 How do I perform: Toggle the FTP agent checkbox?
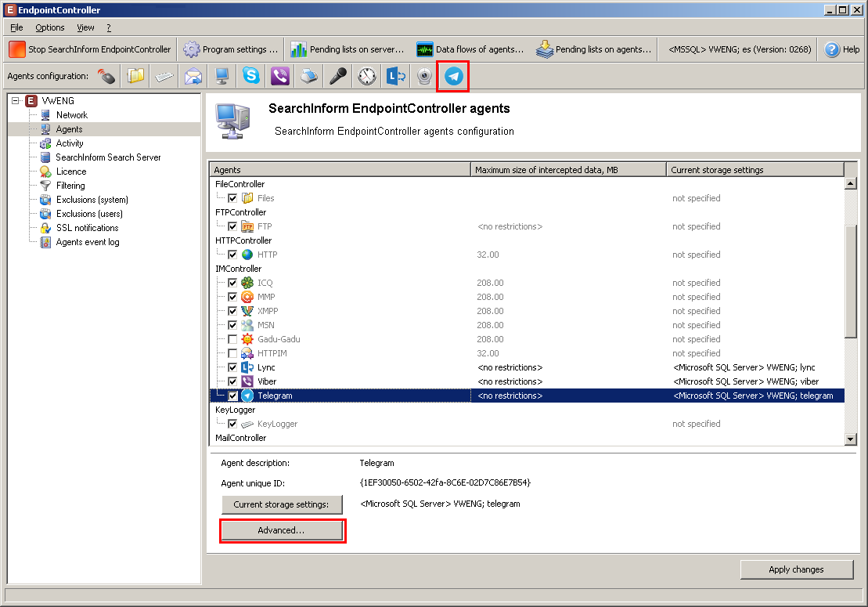coord(232,226)
